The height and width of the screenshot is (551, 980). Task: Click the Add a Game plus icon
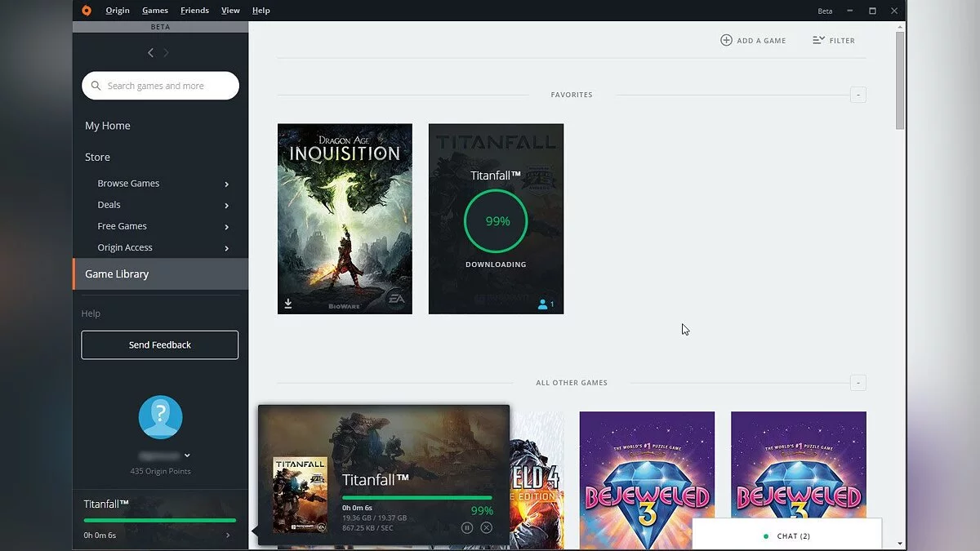pos(726,40)
